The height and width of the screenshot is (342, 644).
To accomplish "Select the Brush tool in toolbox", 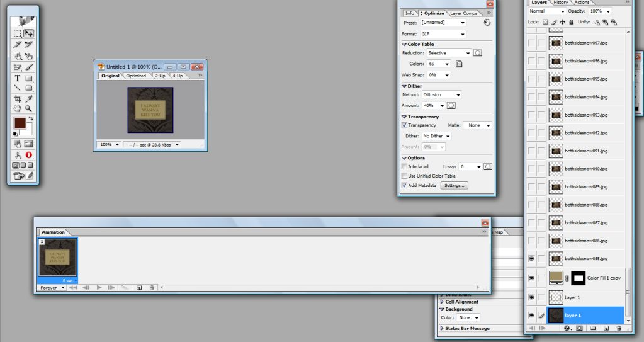I will pyautogui.click(x=29, y=67).
